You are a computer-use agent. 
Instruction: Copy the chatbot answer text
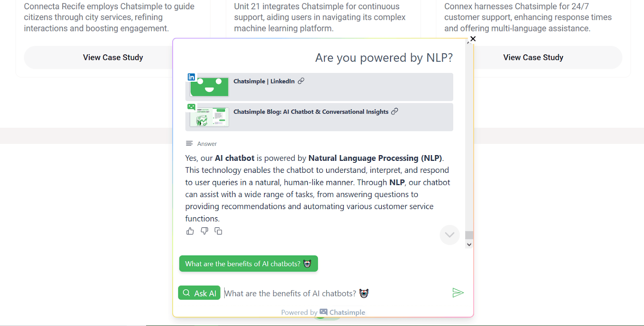218,231
